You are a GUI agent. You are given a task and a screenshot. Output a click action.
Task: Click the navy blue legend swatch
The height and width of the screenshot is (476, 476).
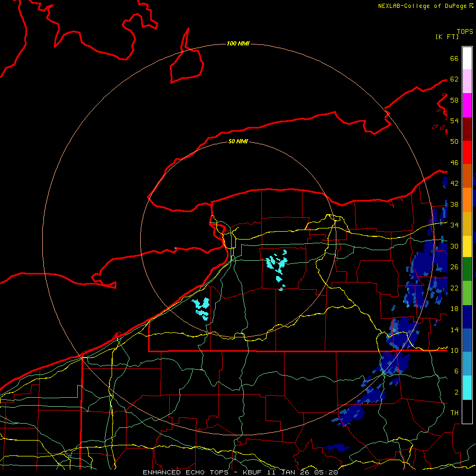click(x=467, y=317)
